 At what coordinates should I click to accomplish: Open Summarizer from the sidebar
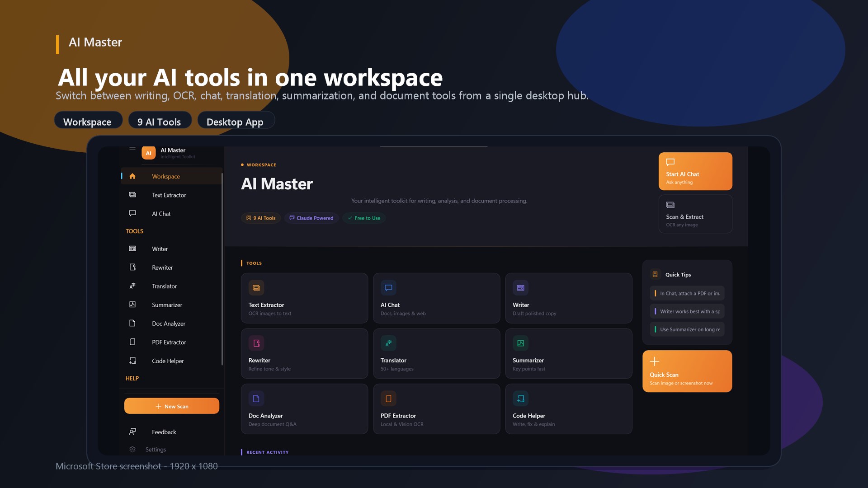click(172, 305)
